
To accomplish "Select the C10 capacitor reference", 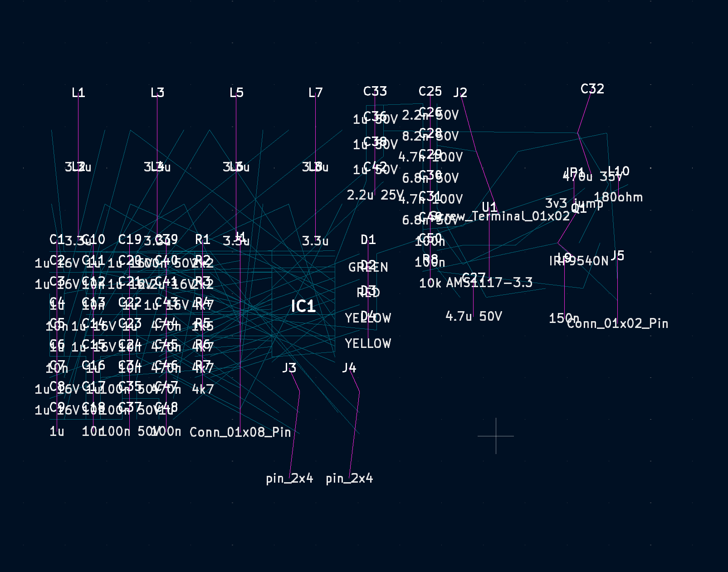I will click(x=93, y=240).
